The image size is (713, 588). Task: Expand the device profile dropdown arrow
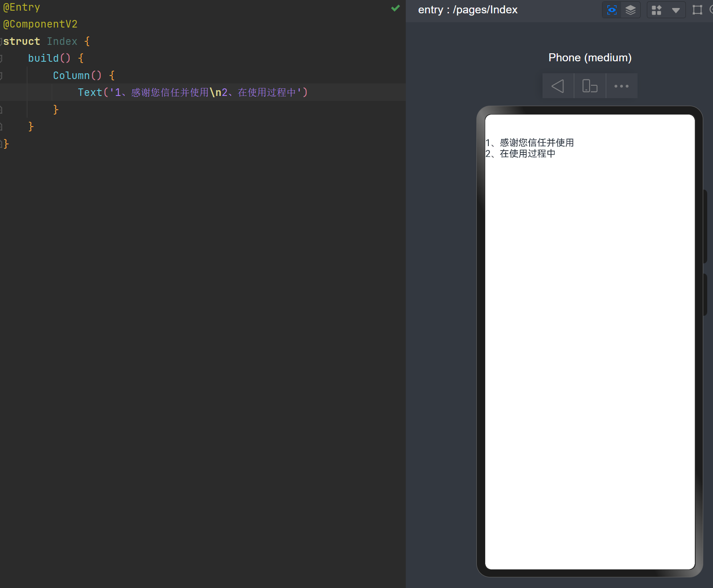click(x=676, y=10)
